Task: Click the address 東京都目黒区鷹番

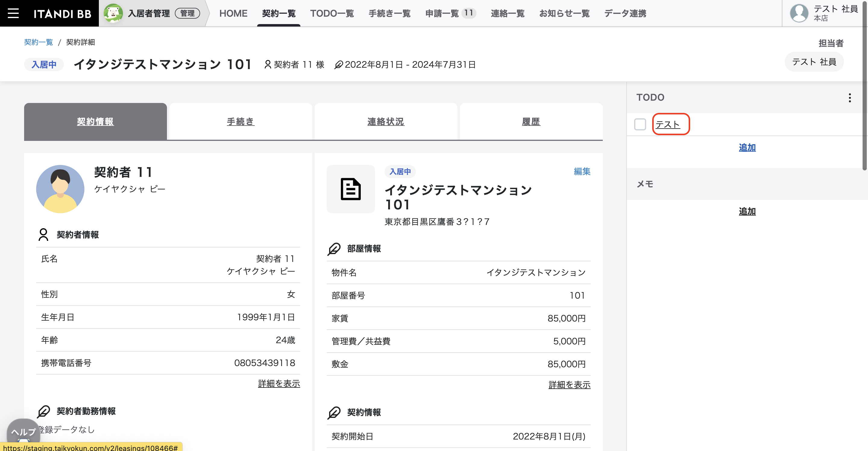Action: (437, 222)
